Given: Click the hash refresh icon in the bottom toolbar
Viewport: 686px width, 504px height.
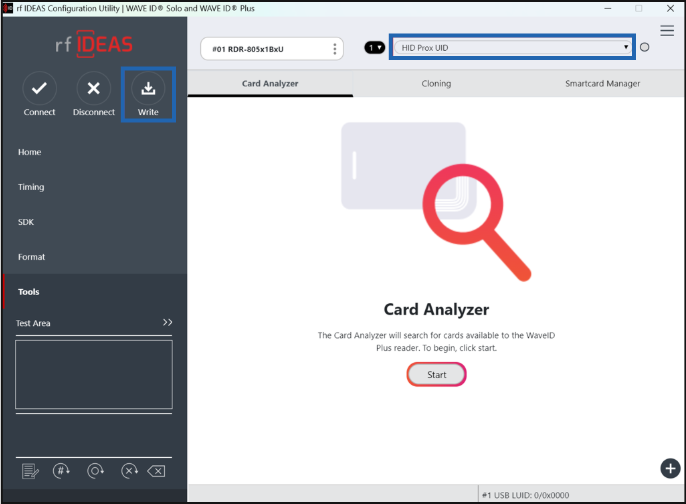Looking at the screenshot, I should pos(61,471).
